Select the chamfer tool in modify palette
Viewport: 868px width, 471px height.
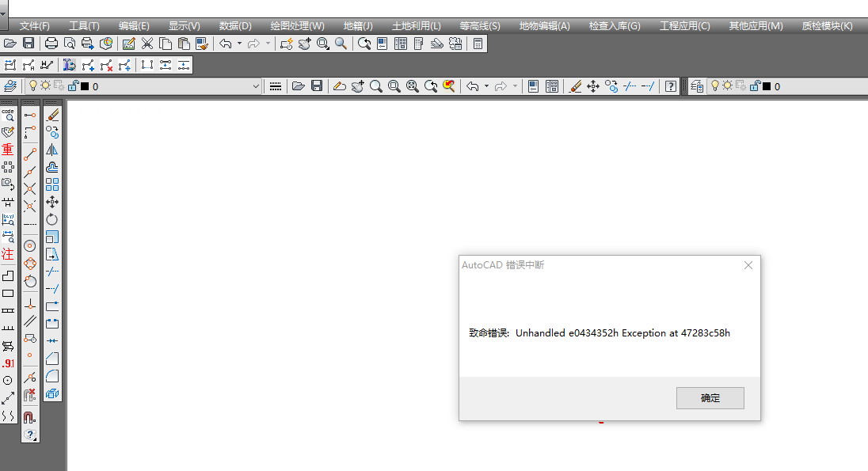click(x=52, y=358)
